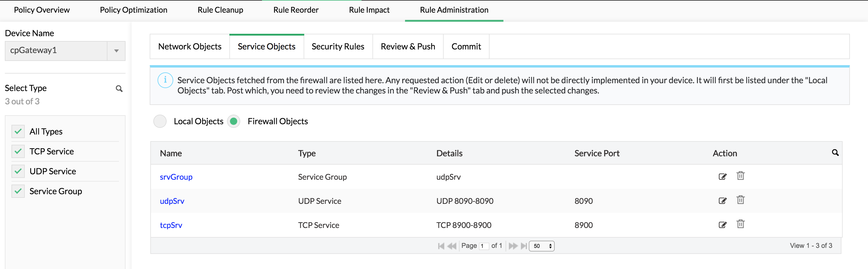This screenshot has height=269, width=868.
Task: Uncheck the TCP Service checkbox
Action: [x=18, y=151]
